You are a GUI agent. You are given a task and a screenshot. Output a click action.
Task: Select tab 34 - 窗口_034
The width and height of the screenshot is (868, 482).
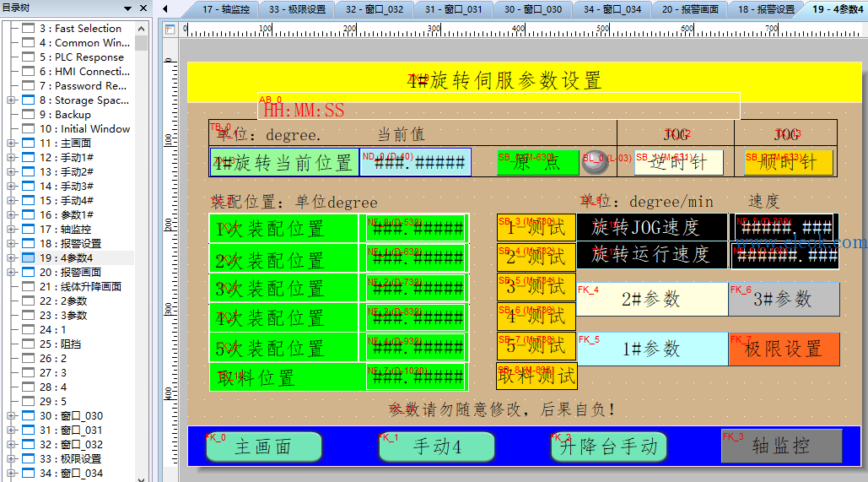tap(612, 9)
